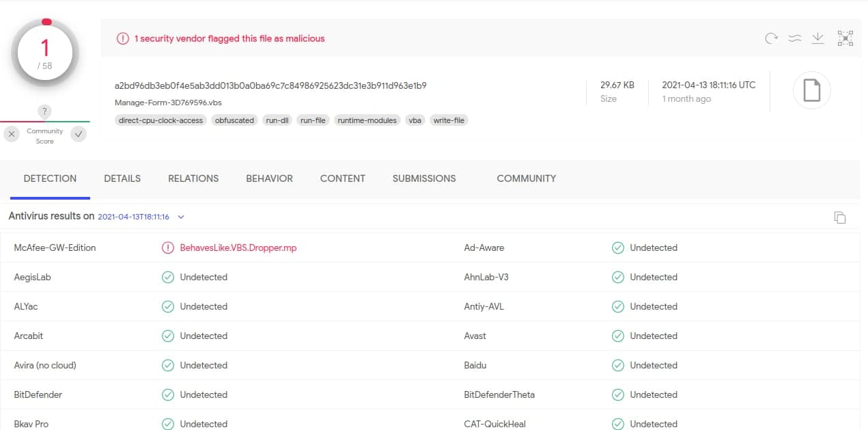This screenshot has height=430, width=868.
Task: Click the obfuscated tag
Action: [234, 120]
